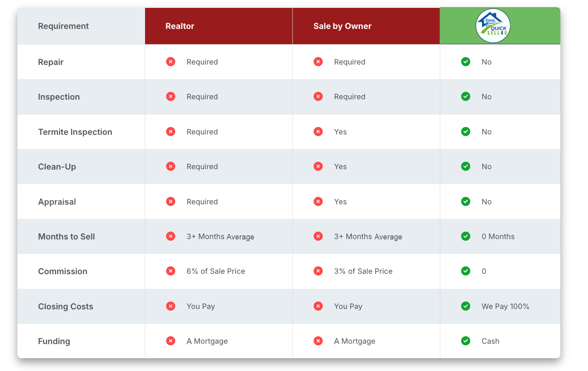Image resolution: width=588 pixels, height=371 pixels.
Task: Click red X in Realtor Clean-Up cell
Action: click(171, 166)
